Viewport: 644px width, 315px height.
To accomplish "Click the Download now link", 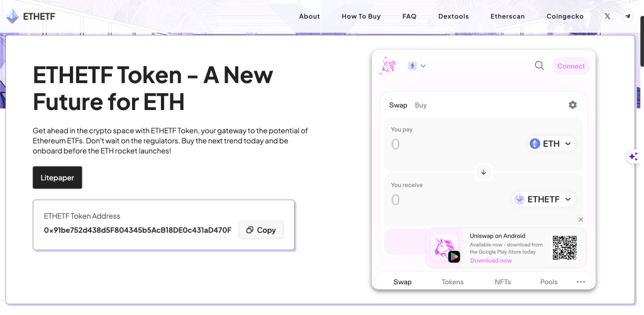I will (x=491, y=260).
